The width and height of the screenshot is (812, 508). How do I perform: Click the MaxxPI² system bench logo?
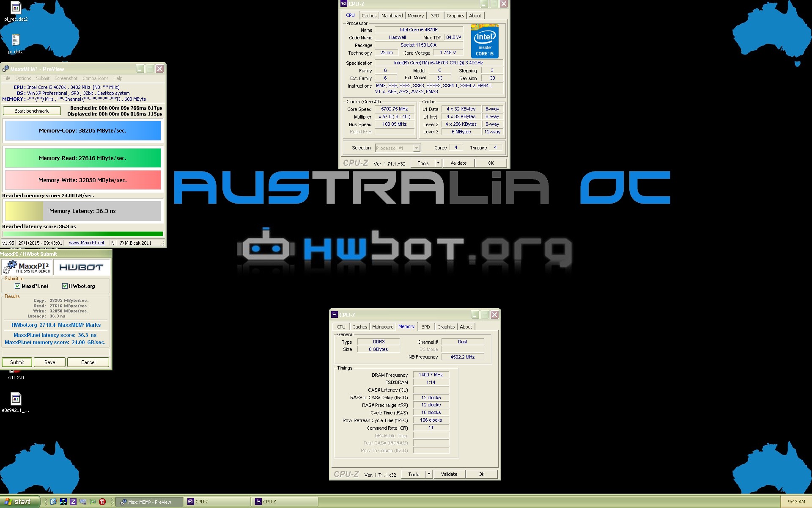[27, 267]
